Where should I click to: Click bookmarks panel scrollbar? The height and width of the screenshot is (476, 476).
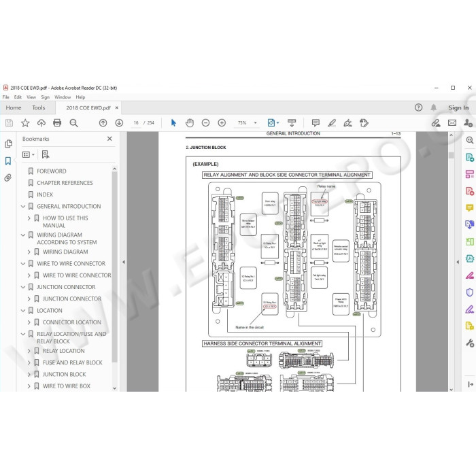click(x=114, y=267)
